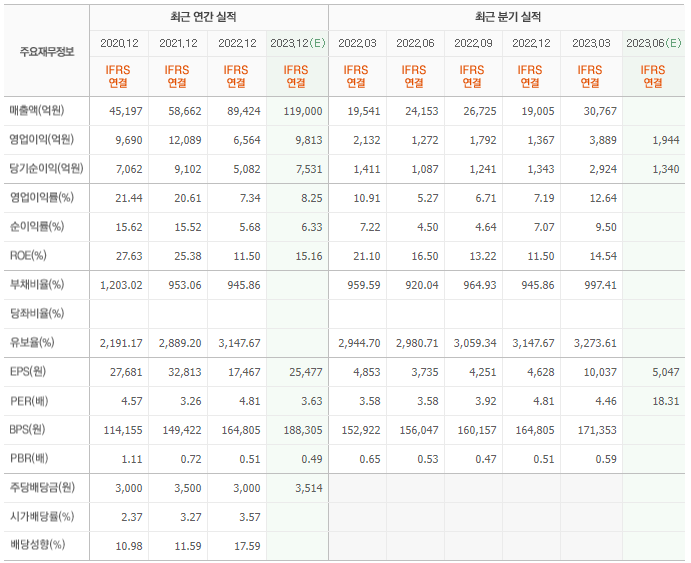691x563 pixels.
Task: Select the 순이익률(%) row label
Action: click(37, 226)
